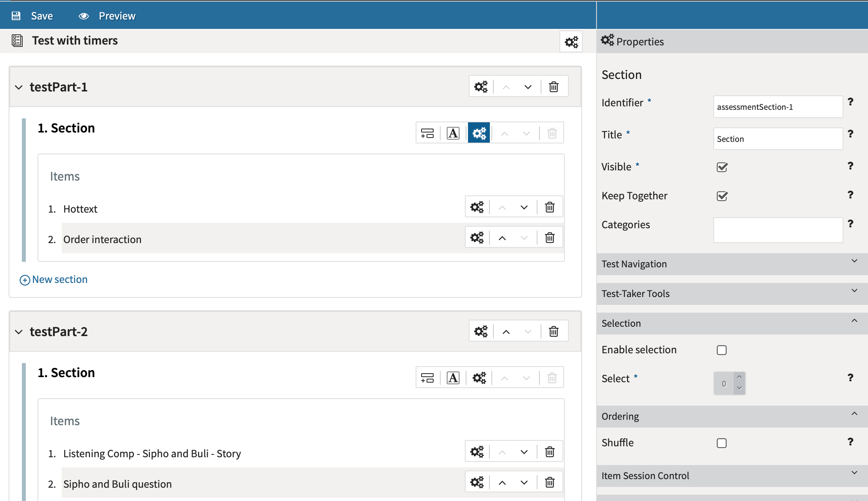Viewport: 868px width, 501px height.
Task: Click the item settings gear for Hottext
Action: point(477,207)
